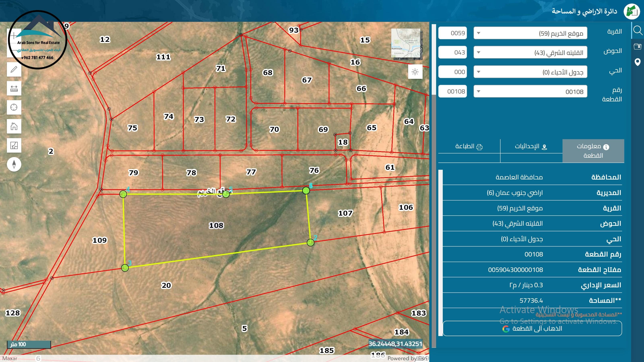Select the معلومات القطعة info tab
Image resolution: width=644 pixels, height=362 pixels.
point(593,151)
